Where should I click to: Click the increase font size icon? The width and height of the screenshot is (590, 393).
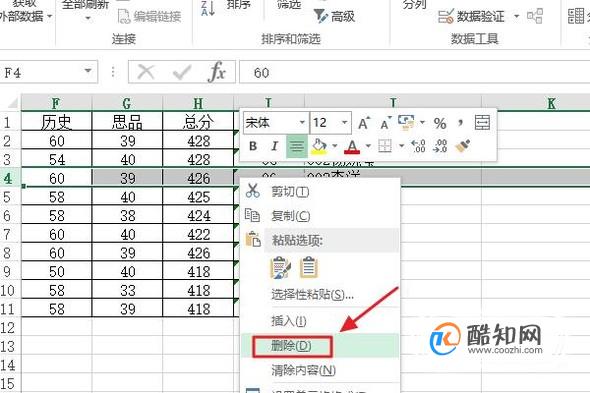[364, 123]
